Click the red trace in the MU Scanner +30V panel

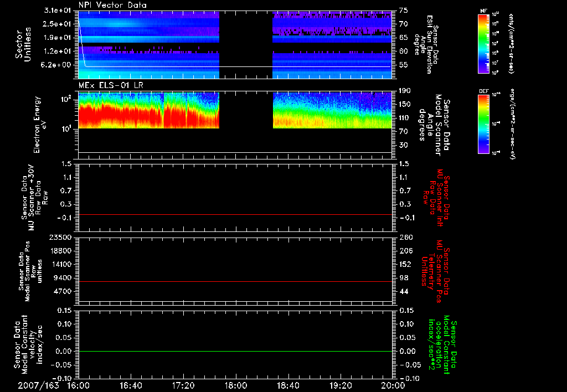point(235,214)
